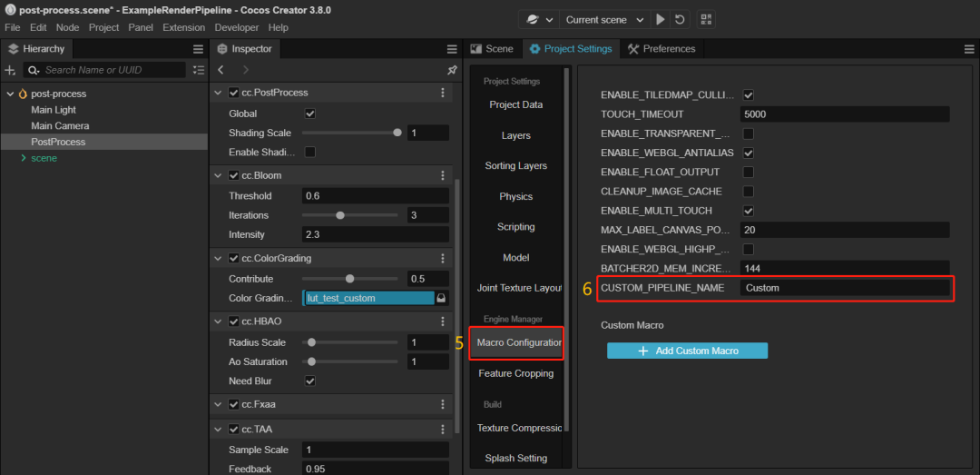This screenshot has width=980, height=475.
Task: Click the Inspector back arrow
Action: (222, 70)
